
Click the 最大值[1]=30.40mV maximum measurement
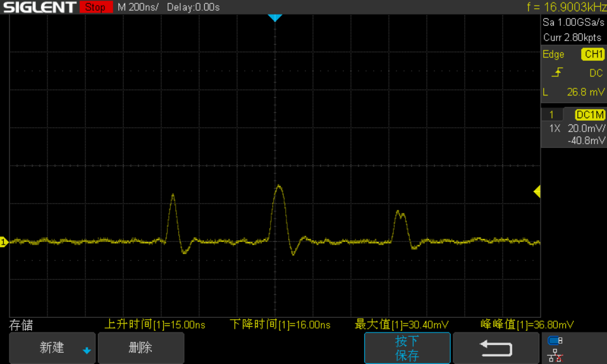click(x=402, y=325)
